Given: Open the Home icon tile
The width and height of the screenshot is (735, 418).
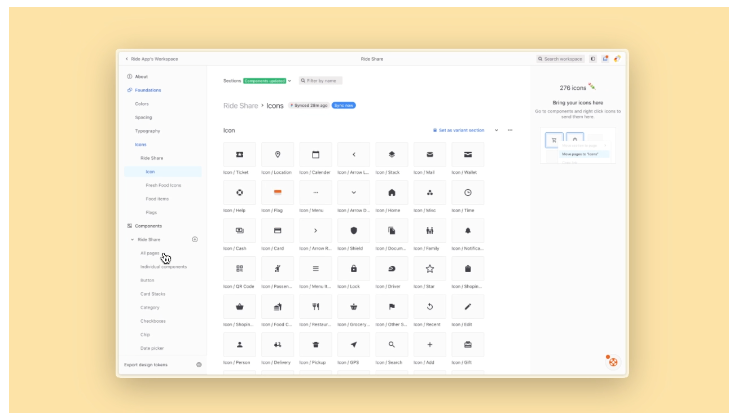Looking at the screenshot, I should (x=391, y=193).
